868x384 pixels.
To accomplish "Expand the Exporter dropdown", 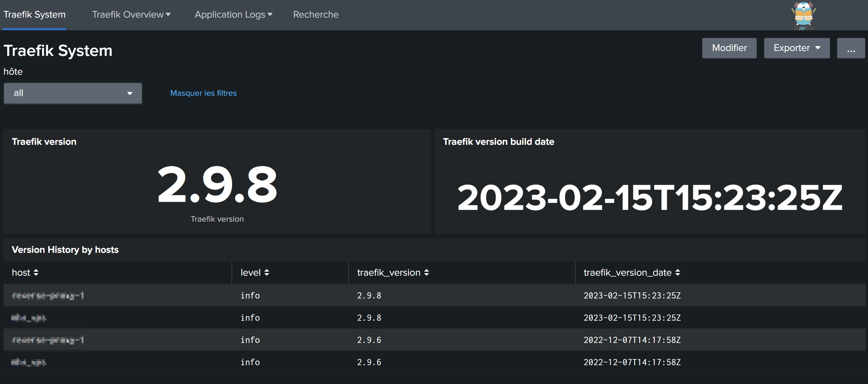I will (796, 48).
